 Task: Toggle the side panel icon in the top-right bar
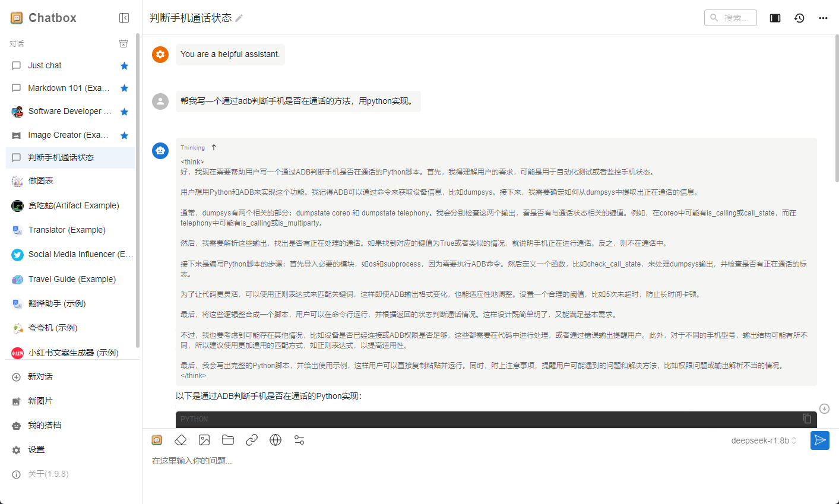tap(774, 18)
